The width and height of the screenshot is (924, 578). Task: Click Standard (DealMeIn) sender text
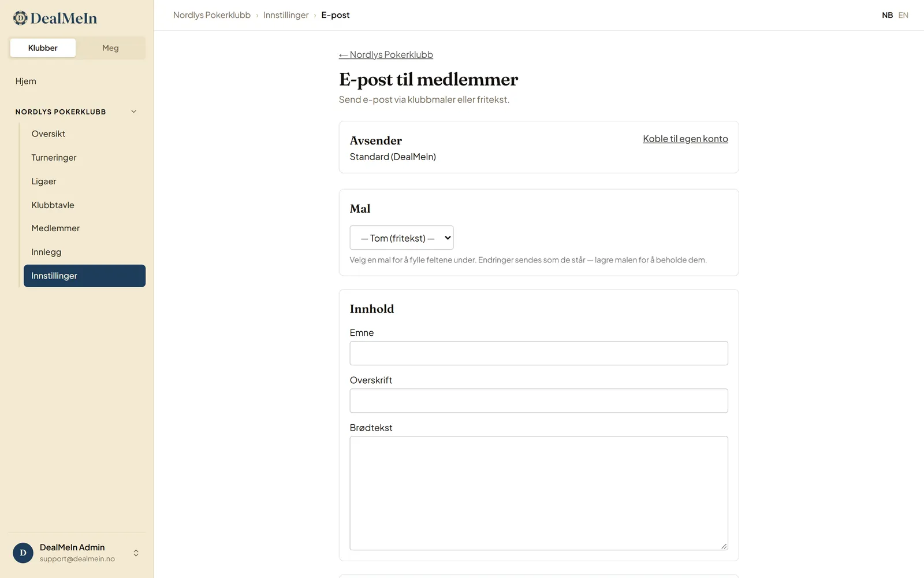coord(393,157)
